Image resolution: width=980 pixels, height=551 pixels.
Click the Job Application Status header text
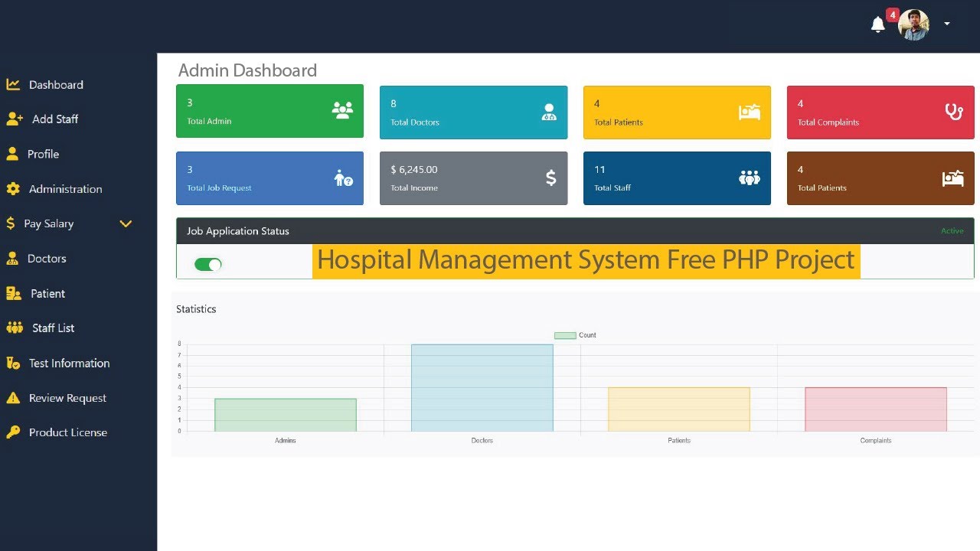(238, 231)
